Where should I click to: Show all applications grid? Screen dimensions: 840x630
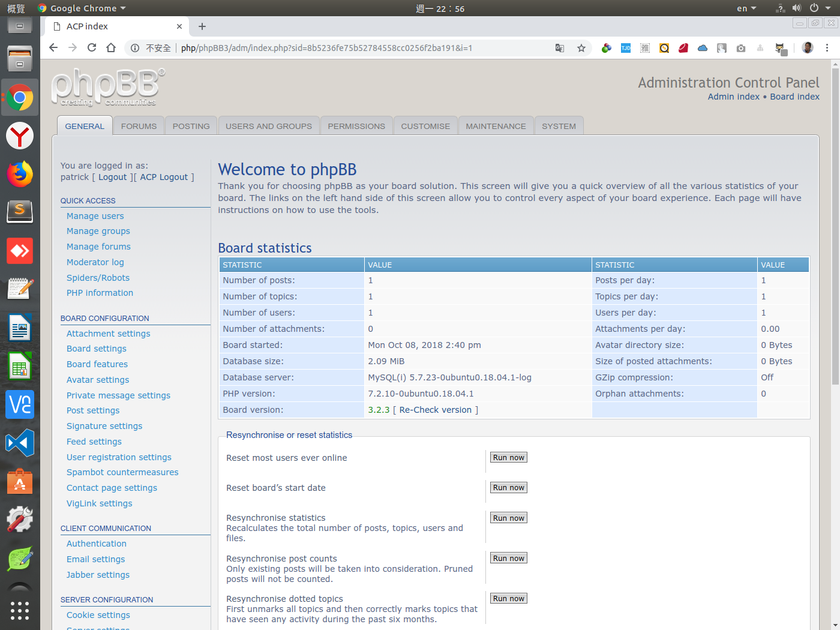[x=20, y=610]
